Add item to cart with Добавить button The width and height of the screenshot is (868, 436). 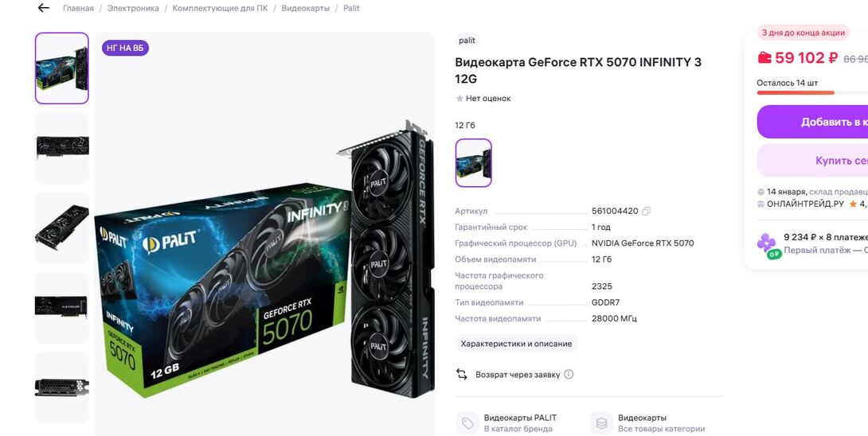[x=812, y=122]
